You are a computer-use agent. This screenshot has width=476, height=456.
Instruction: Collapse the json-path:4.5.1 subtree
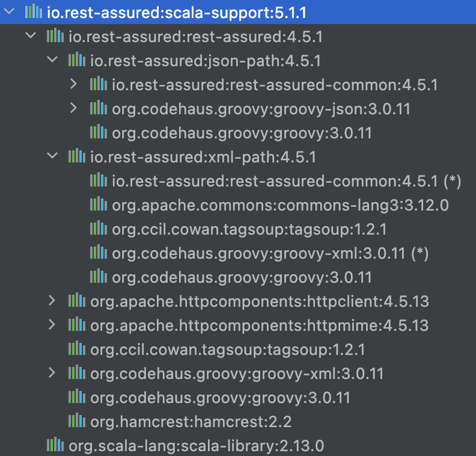(x=52, y=60)
